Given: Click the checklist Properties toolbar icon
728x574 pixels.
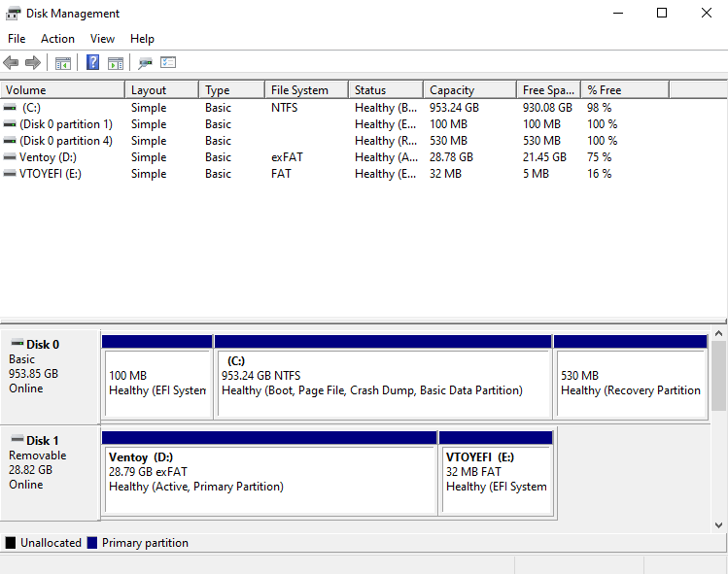Looking at the screenshot, I should point(168,63).
